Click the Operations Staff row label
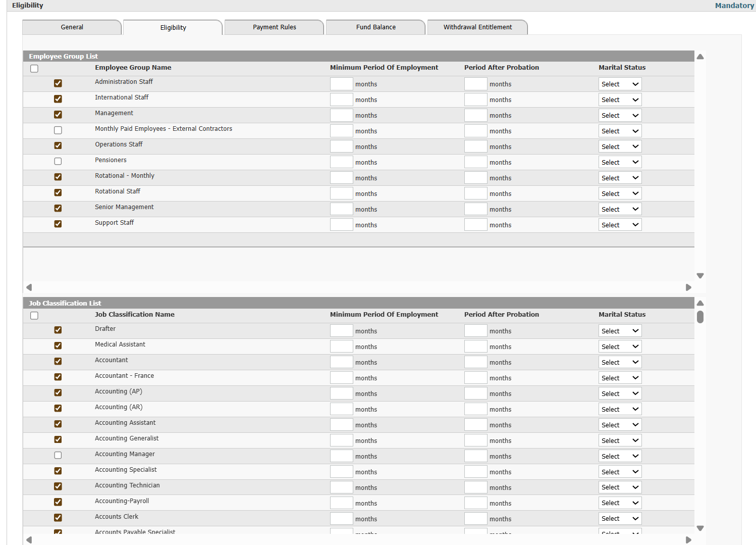Image resolution: width=756 pixels, height=545 pixels. [x=119, y=144]
